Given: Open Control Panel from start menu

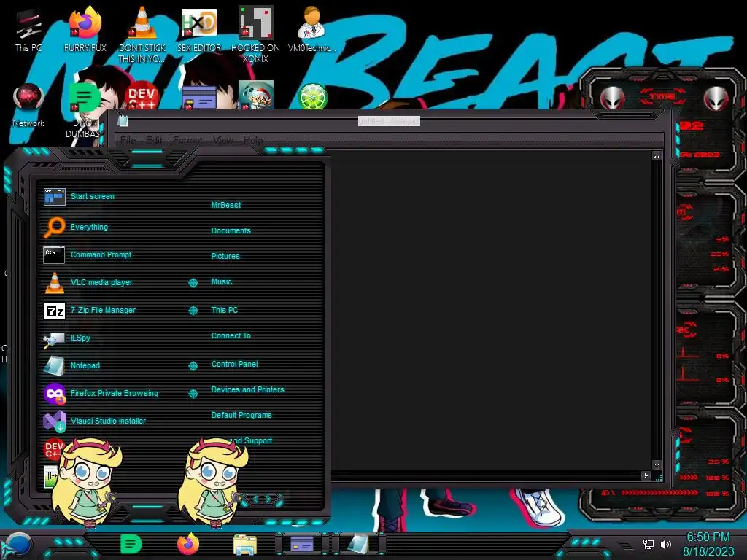Looking at the screenshot, I should click(x=234, y=364).
